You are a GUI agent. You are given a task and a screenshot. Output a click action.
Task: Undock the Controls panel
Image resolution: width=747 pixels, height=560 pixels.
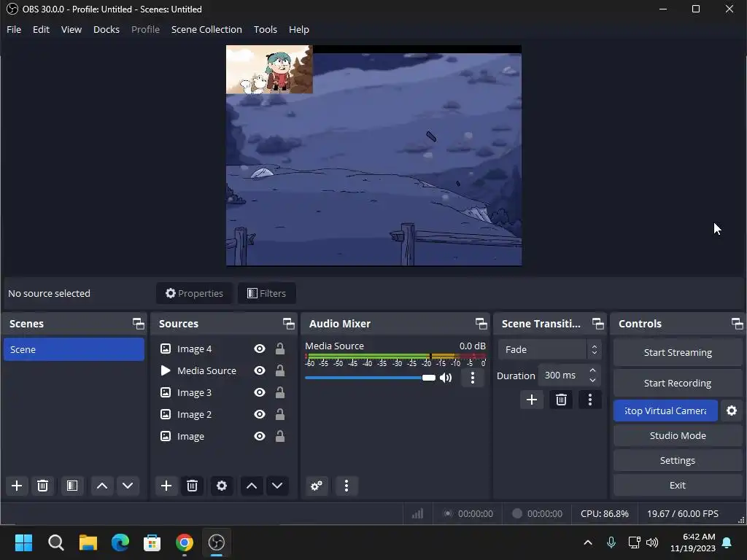[737, 324]
